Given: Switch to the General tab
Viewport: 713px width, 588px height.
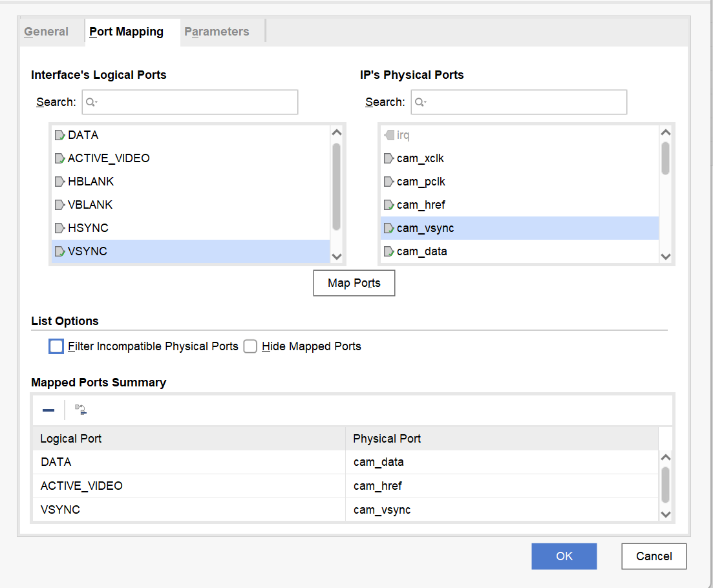Looking at the screenshot, I should tap(47, 32).
